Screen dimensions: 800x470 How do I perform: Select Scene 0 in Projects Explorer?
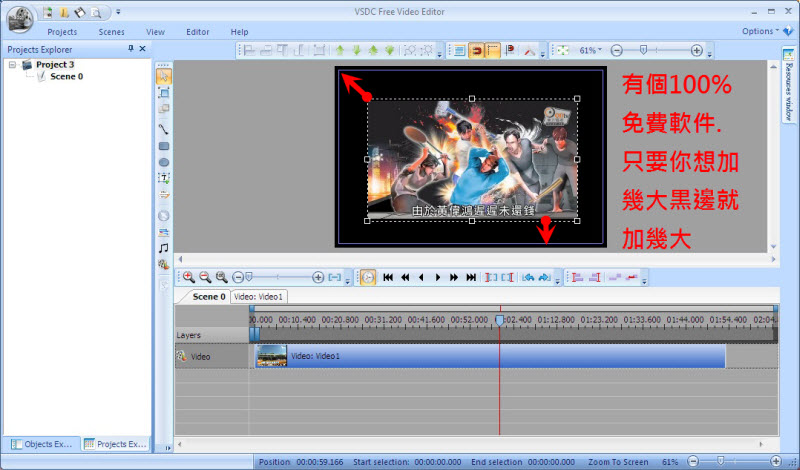click(66, 77)
